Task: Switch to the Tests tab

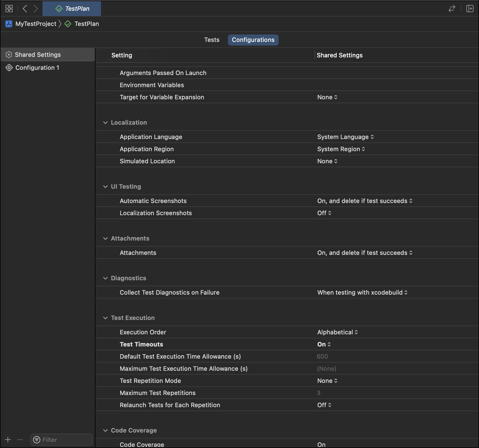Action: point(212,40)
